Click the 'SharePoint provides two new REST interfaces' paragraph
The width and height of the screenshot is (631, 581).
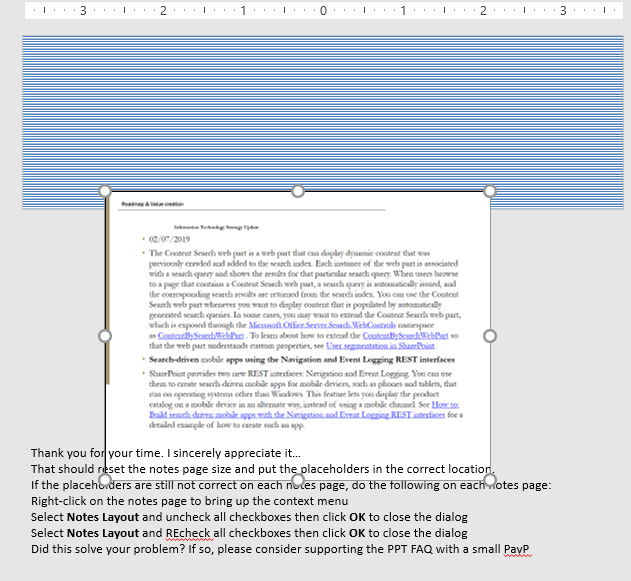306,399
